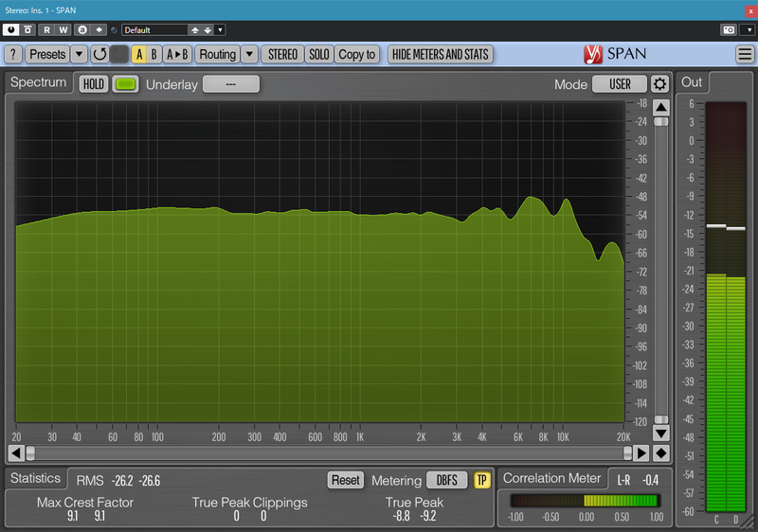Click the L-R channel pair selector

pyautogui.click(x=624, y=480)
